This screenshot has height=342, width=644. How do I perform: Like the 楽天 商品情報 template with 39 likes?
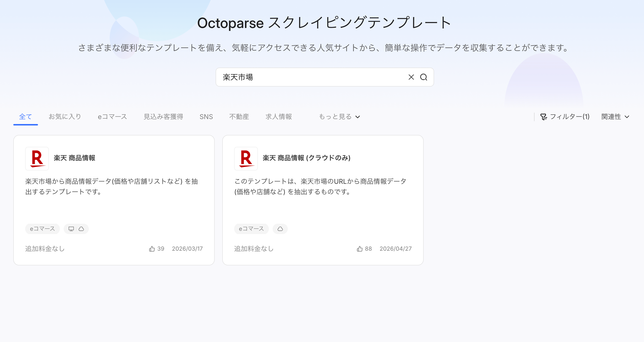[152, 249]
